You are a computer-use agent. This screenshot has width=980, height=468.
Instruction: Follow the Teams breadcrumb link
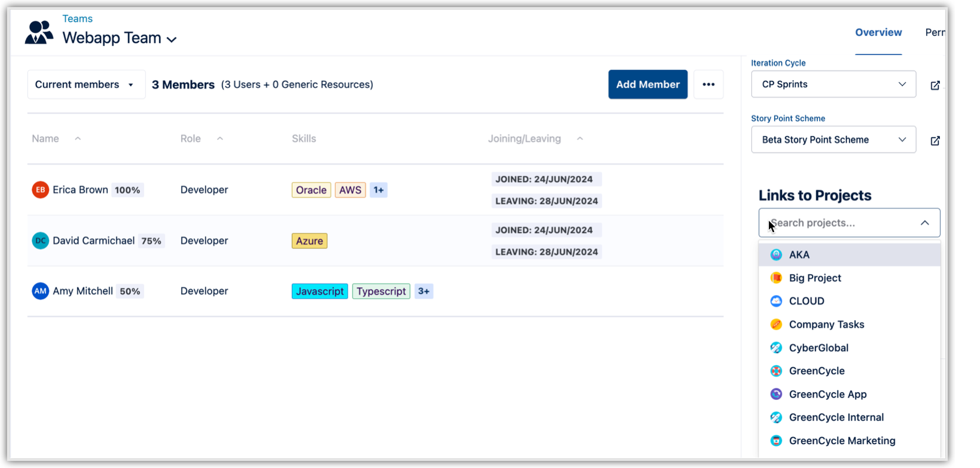tap(77, 19)
